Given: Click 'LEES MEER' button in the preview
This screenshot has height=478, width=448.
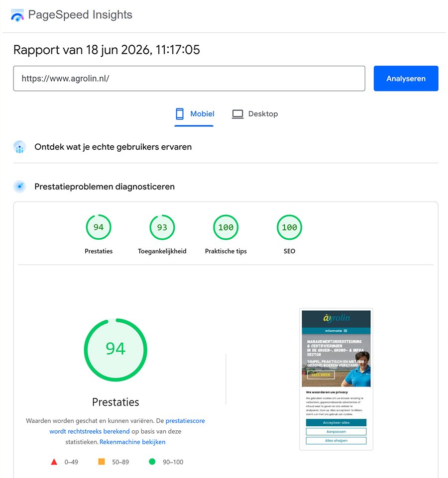Looking at the screenshot, I should click(x=321, y=375).
